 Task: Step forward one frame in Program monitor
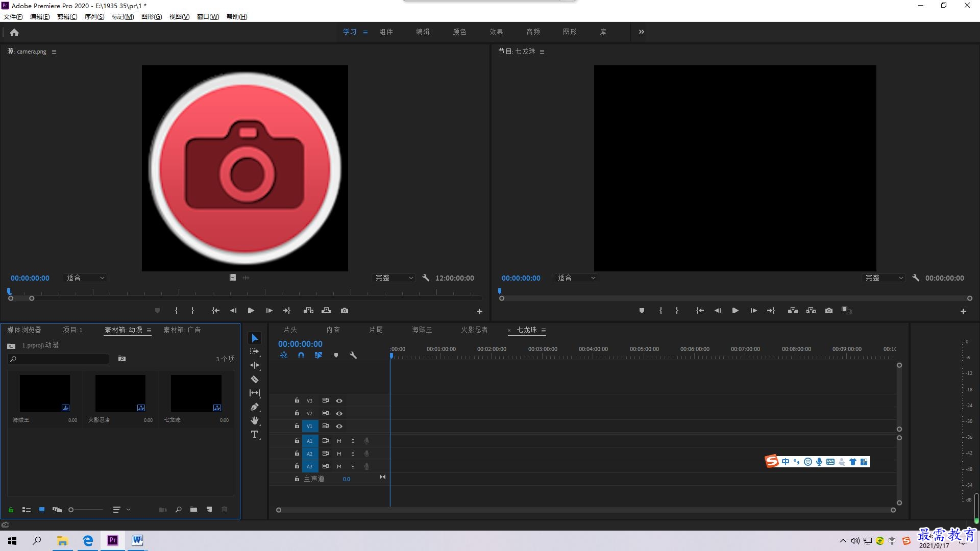coord(753,311)
